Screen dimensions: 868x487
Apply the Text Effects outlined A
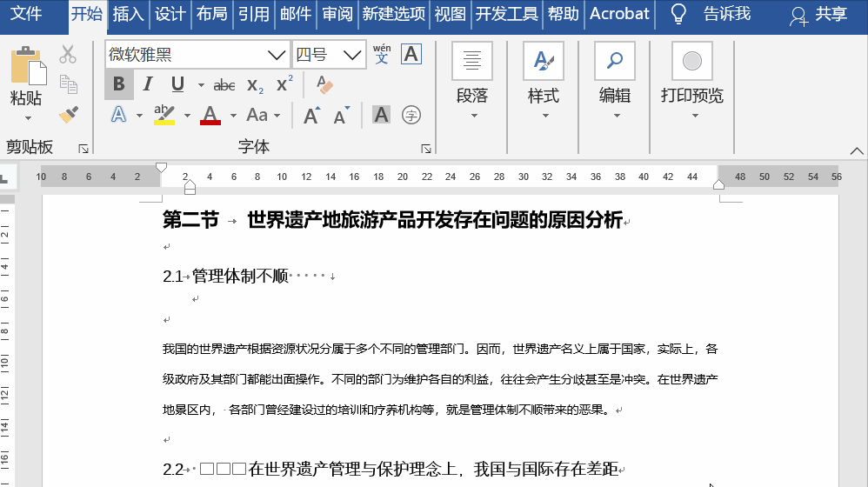pos(118,115)
